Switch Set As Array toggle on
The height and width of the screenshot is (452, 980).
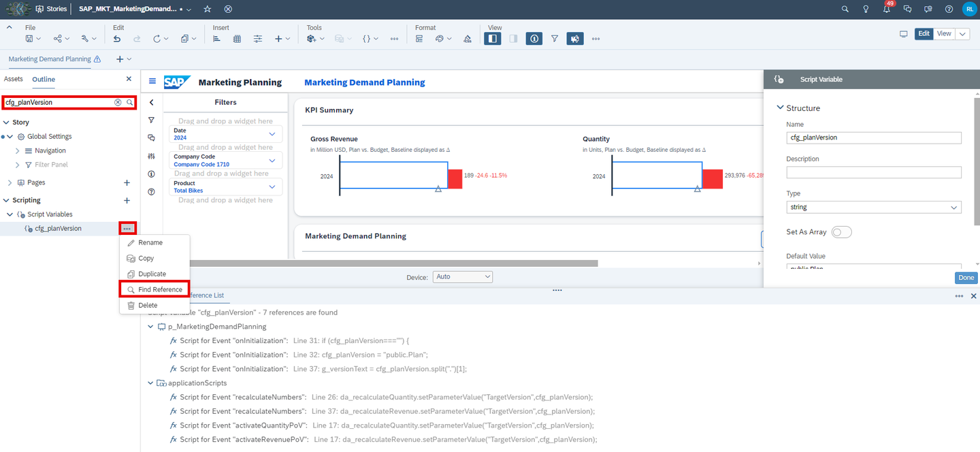click(x=841, y=232)
